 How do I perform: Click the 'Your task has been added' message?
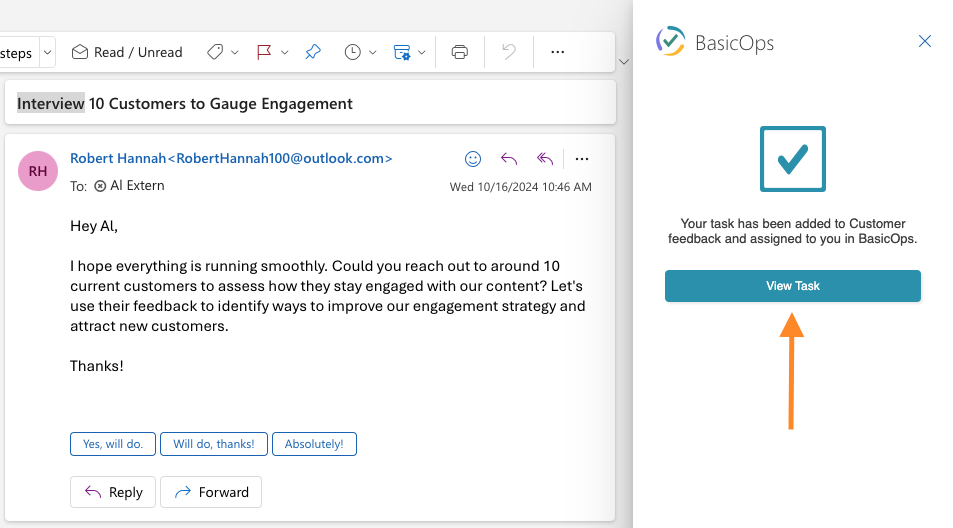point(793,231)
